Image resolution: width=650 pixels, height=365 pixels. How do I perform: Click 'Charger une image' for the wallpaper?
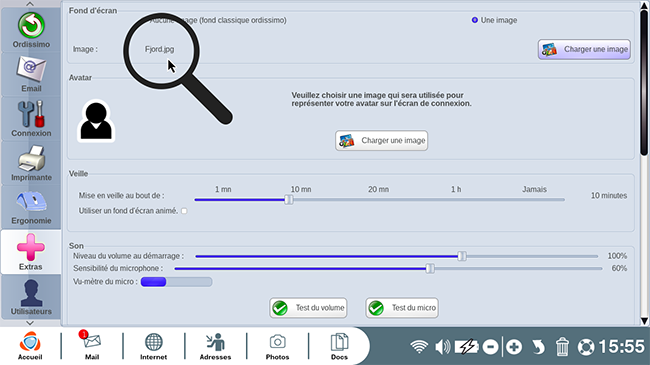pos(584,49)
